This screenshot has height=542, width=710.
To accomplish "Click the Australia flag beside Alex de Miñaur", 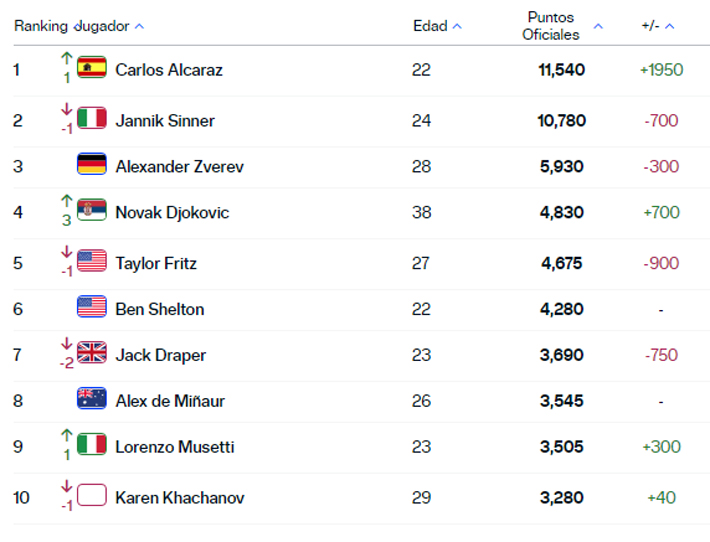I will pyautogui.click(x=92, y=399).
